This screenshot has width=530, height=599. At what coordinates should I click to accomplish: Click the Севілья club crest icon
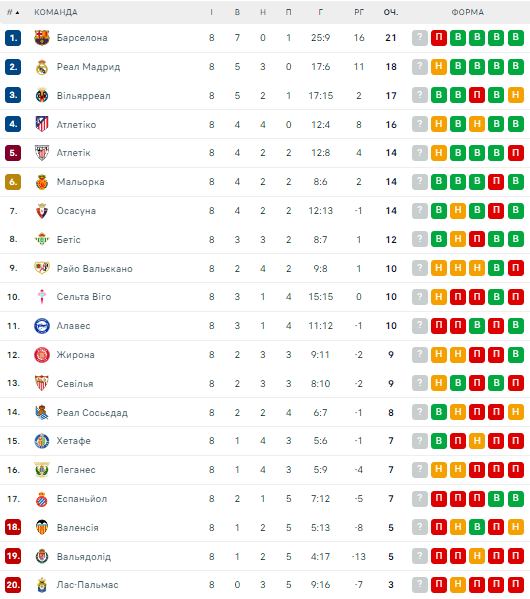tap(42, 383)
